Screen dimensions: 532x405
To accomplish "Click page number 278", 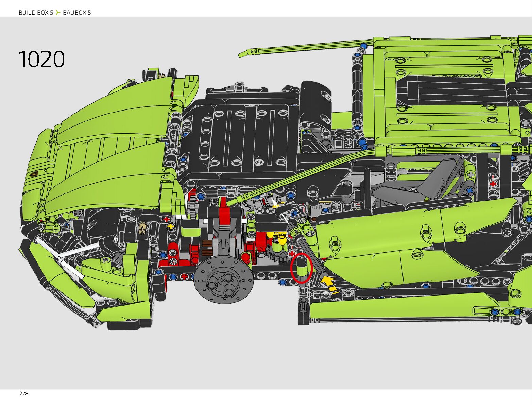I will (24, 393).
